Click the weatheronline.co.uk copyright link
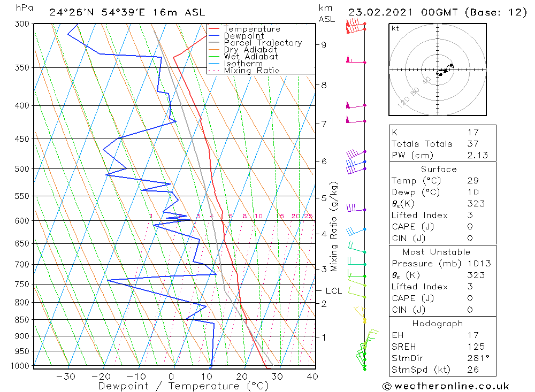This screenshot has height=392, width=535. tap(446, 386)
